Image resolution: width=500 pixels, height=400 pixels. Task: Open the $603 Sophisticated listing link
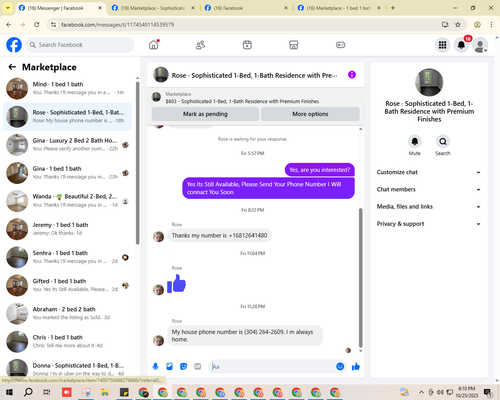coord(242,101)
